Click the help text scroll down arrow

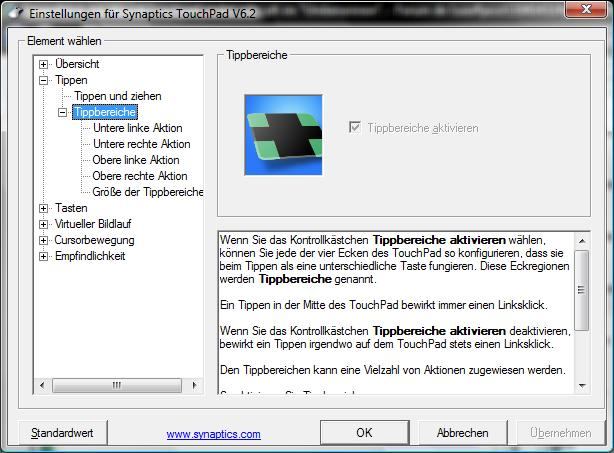click(582, 386)
